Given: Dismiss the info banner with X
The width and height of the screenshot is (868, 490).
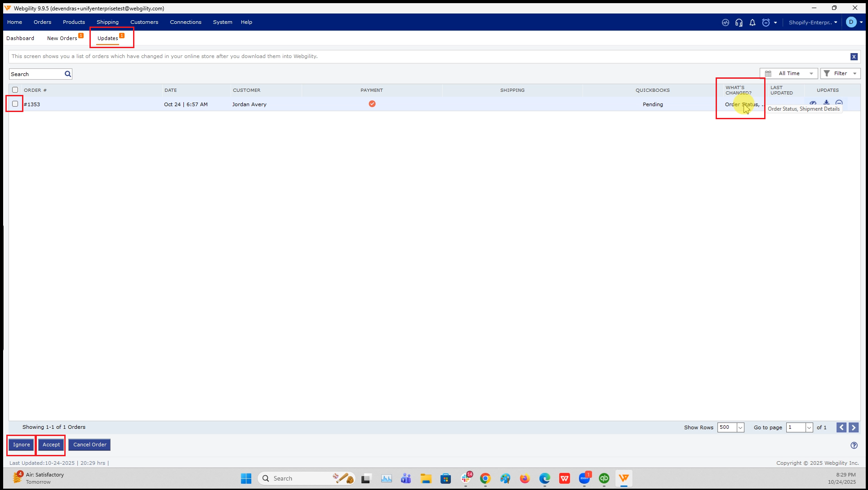Looking at the screenshot, I should [x=853, y=57].
